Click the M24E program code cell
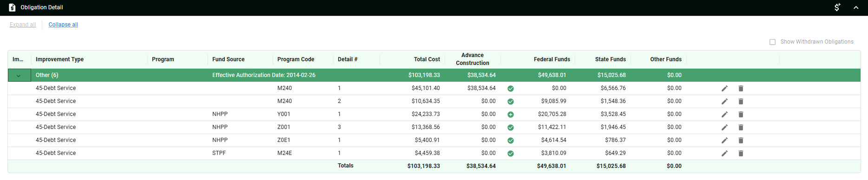The image size is (868, 180). click(285, 153)
